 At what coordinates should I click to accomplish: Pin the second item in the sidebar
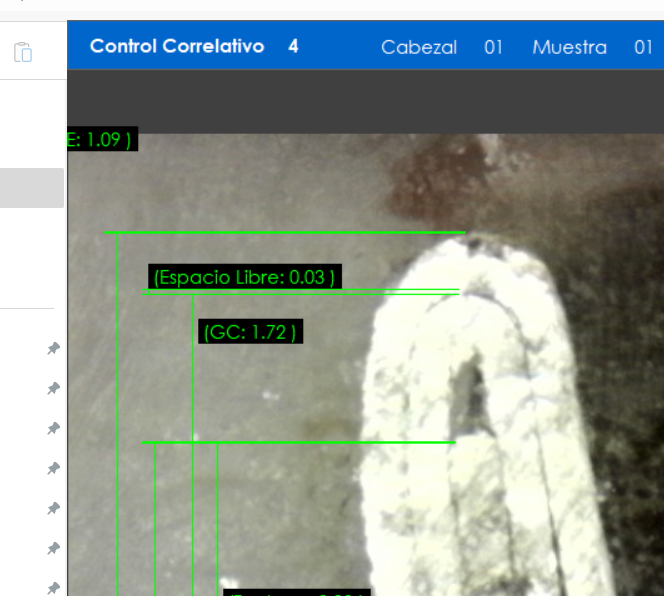tap(53, 388)
